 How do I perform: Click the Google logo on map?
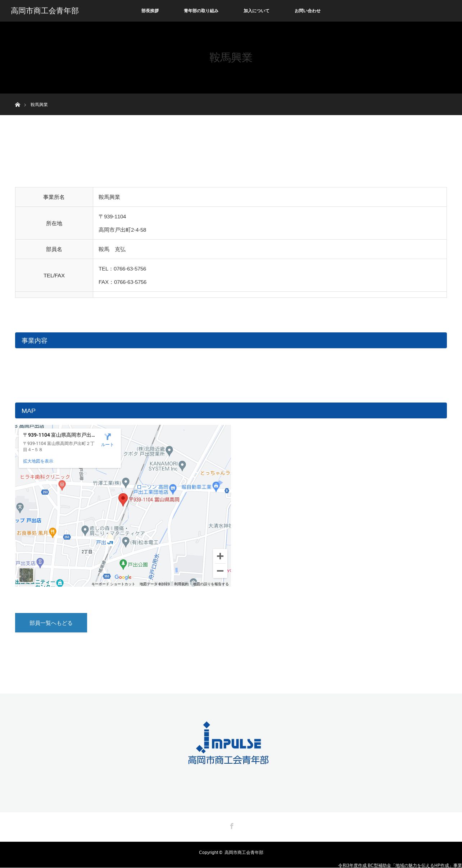pos(123,577)
